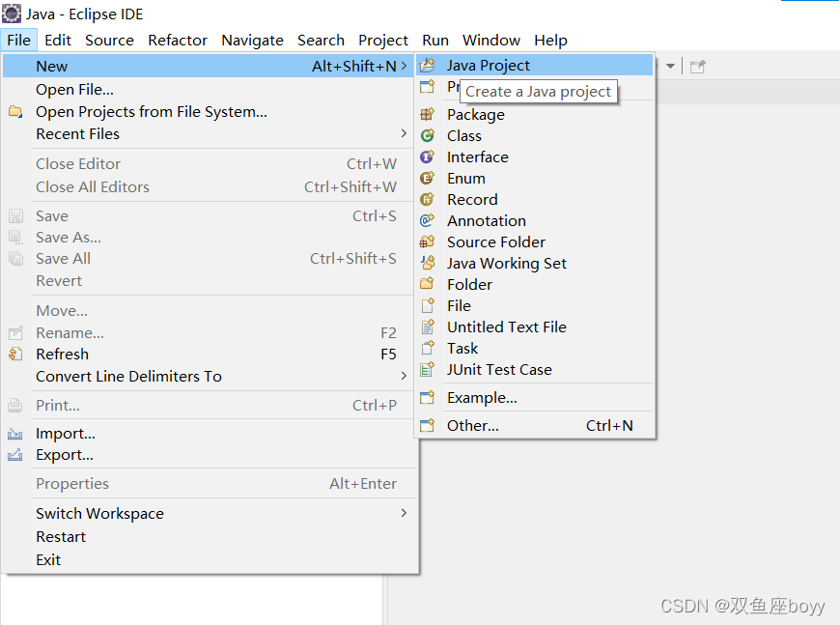Select Source Folder entry
Image resolution: width=840 pixels, height=625 pixels.
click(x=535, y=241)
